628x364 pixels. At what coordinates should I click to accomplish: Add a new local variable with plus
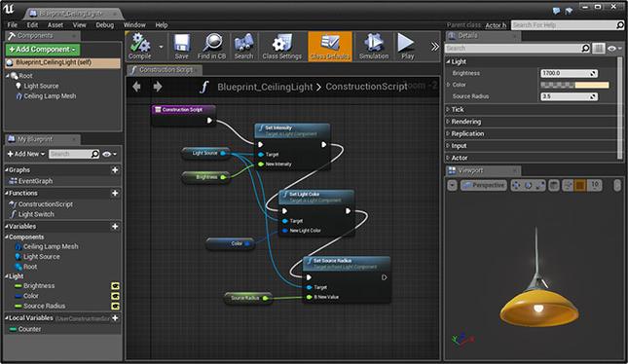(x=115, y=318)
